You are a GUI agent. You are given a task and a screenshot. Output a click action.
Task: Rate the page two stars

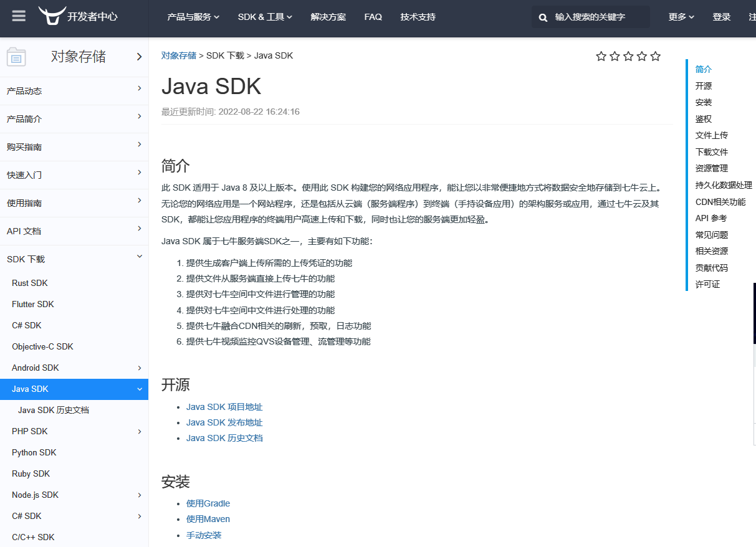pos(615,57)
